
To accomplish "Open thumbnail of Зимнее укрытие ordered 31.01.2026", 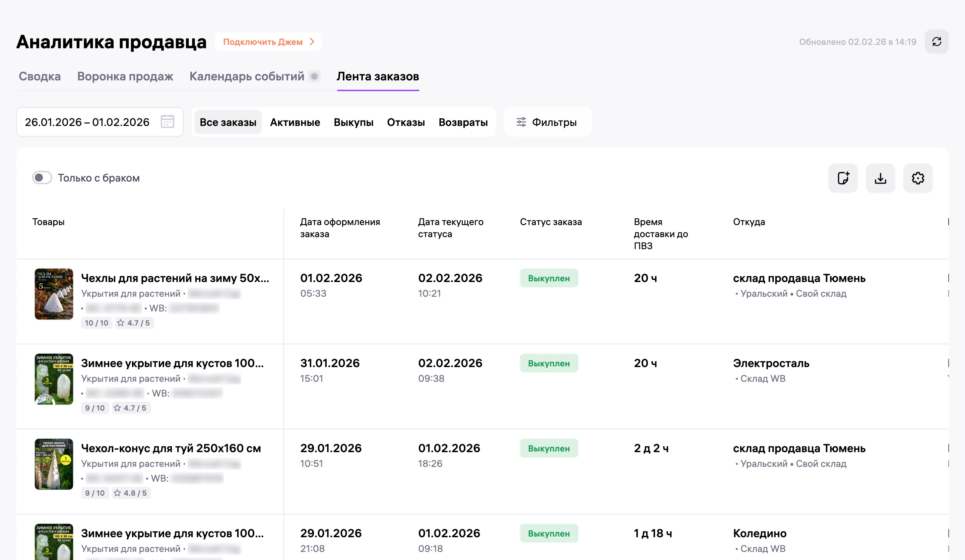I will point(54,379).
